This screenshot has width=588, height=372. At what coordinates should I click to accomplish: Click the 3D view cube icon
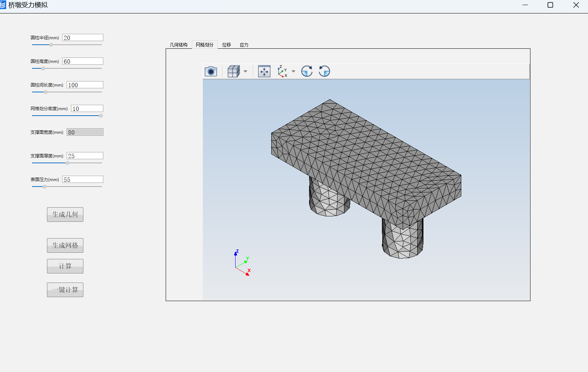tap(233, 71)
